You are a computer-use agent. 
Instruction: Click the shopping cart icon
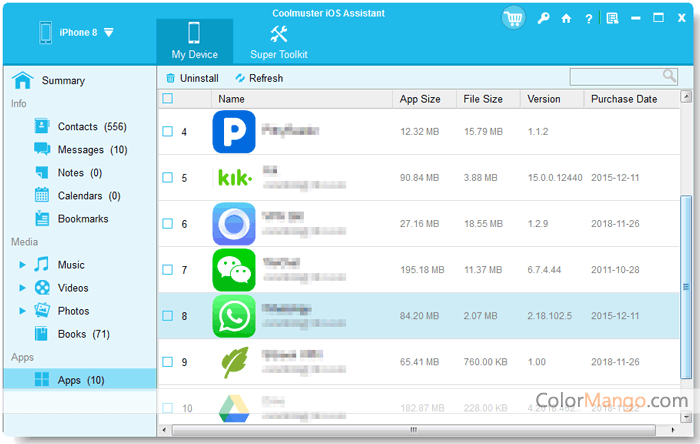[x=515, y=18]
